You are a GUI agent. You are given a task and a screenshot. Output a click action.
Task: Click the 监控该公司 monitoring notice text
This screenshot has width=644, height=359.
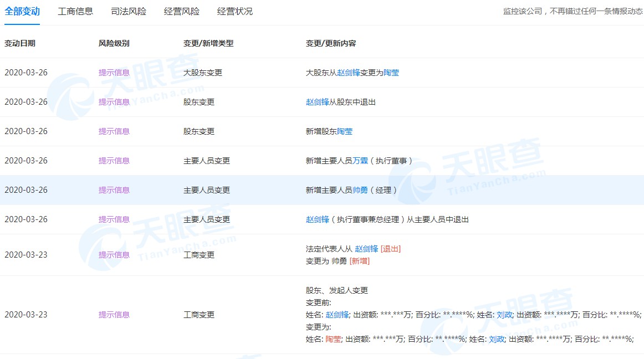(573, 12)
